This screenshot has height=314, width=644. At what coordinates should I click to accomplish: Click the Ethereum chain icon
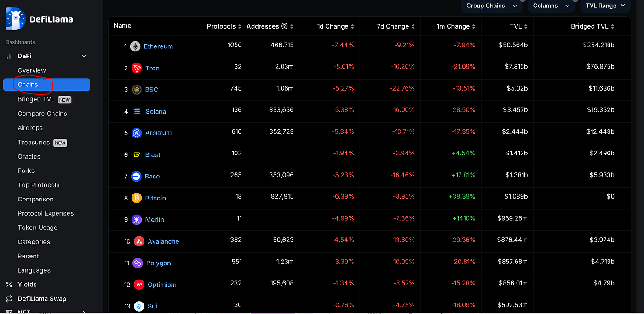point(135,46)
